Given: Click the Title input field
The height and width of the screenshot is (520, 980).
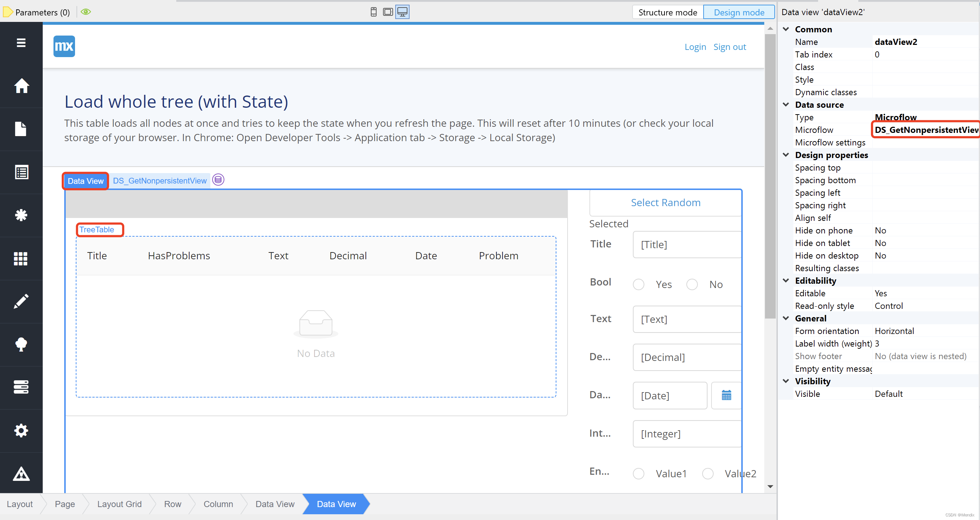Looking at the screenshot, I should pos(687,245).
